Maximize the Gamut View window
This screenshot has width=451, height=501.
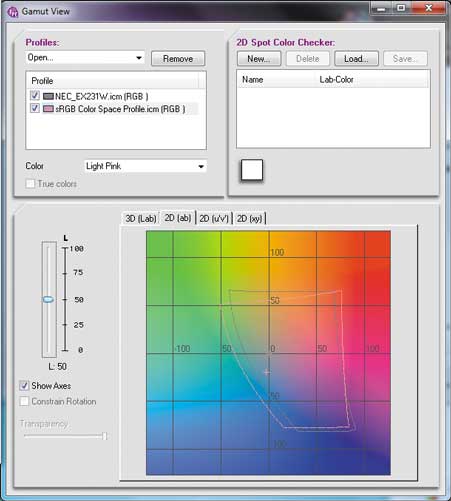point(401,8)
